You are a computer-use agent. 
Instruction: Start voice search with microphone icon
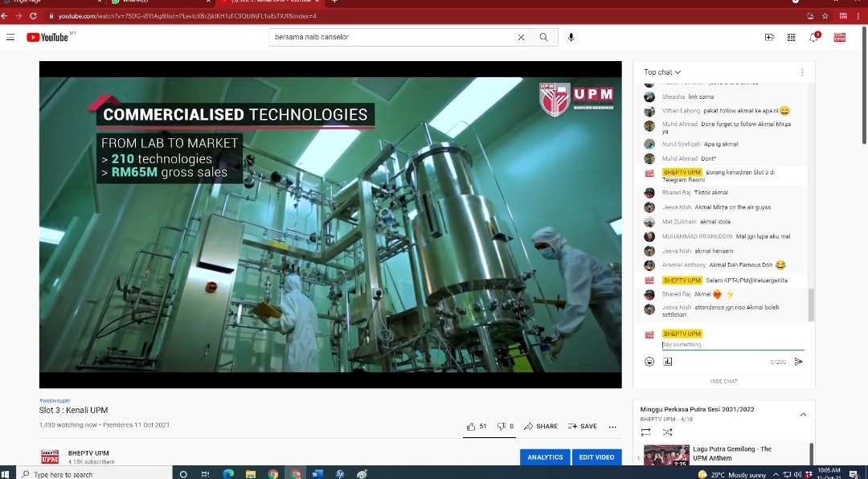tap(571, 37)
